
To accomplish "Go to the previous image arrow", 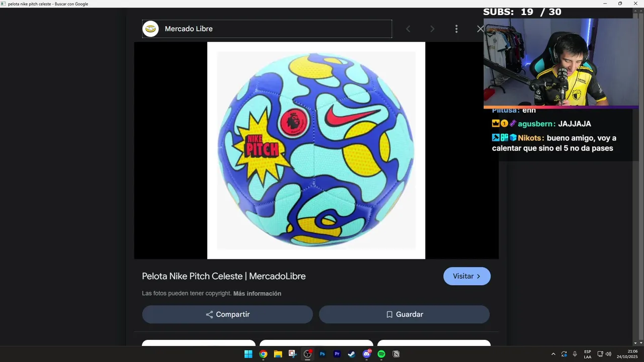I will tap(408, 29).
